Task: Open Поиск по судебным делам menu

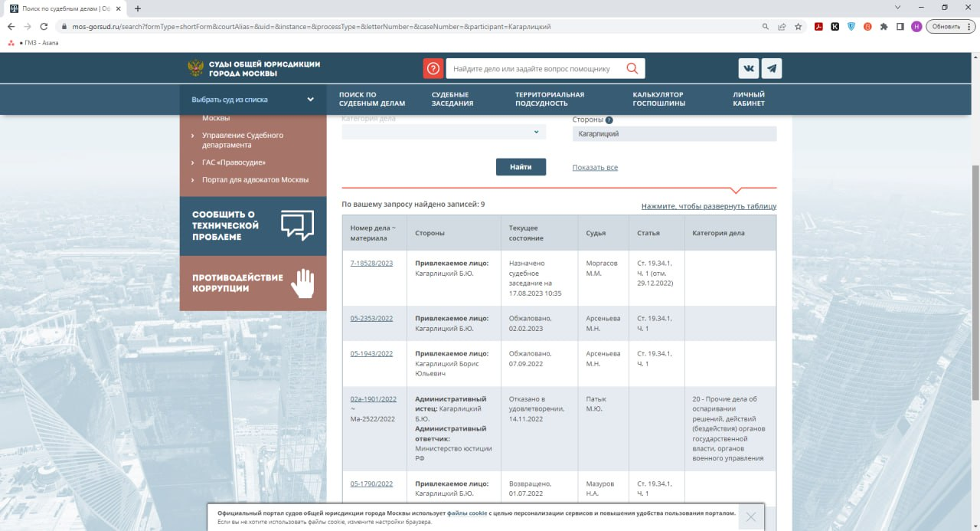Action: tap(372, 99)
